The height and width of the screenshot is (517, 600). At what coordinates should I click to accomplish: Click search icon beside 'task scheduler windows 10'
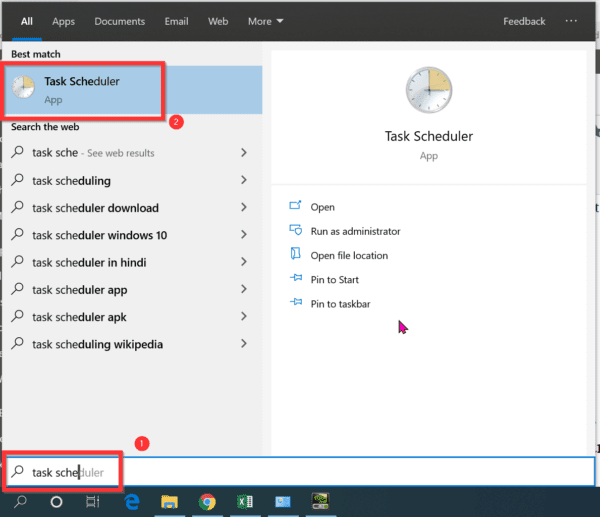17,234
